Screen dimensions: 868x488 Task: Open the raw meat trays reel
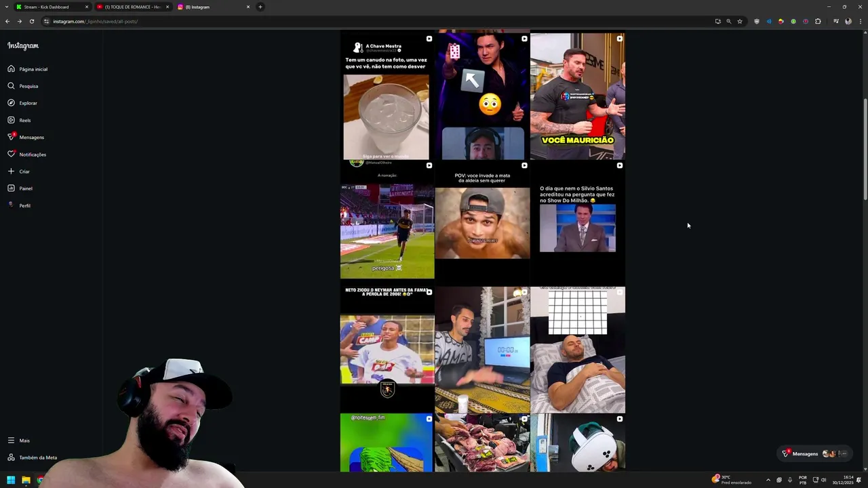point(482,443)
